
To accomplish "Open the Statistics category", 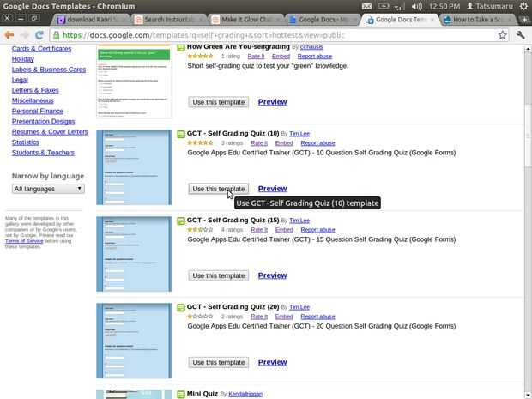I will [x=26, y=142].
